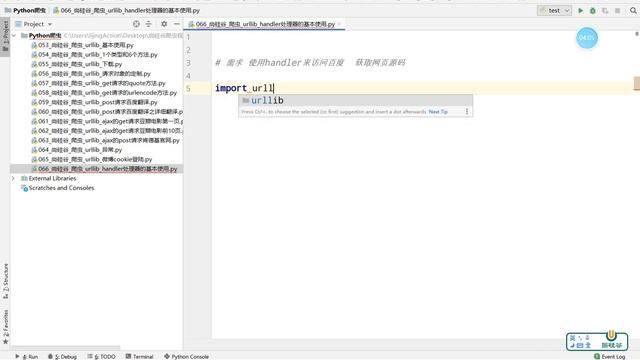Screen dimensions: 640x360
Task: Toggle the 2: Favorites sidebar button
Action: 5,327
